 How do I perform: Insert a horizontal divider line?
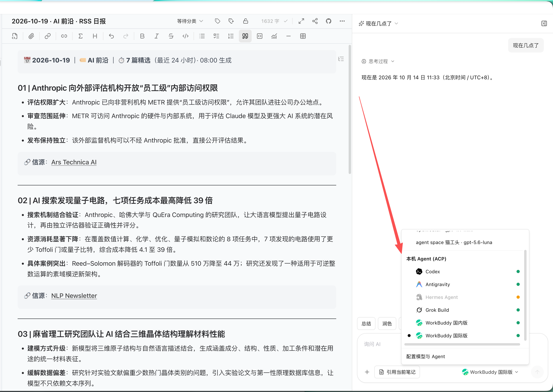click(289, 36)
